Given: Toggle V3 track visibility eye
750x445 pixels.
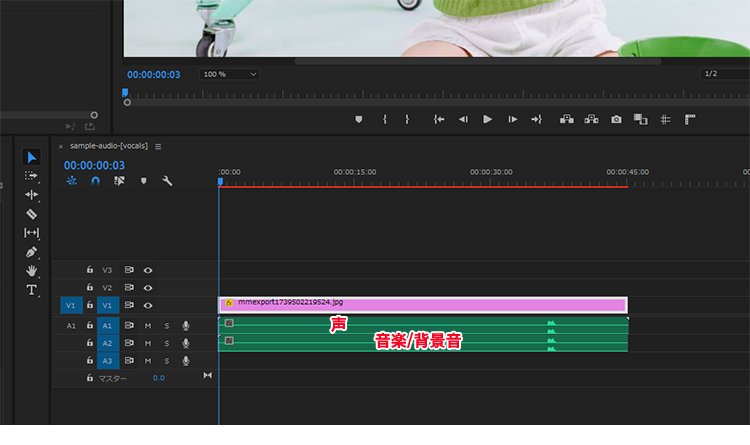Looking at the screenshot, I should (148, 270).
